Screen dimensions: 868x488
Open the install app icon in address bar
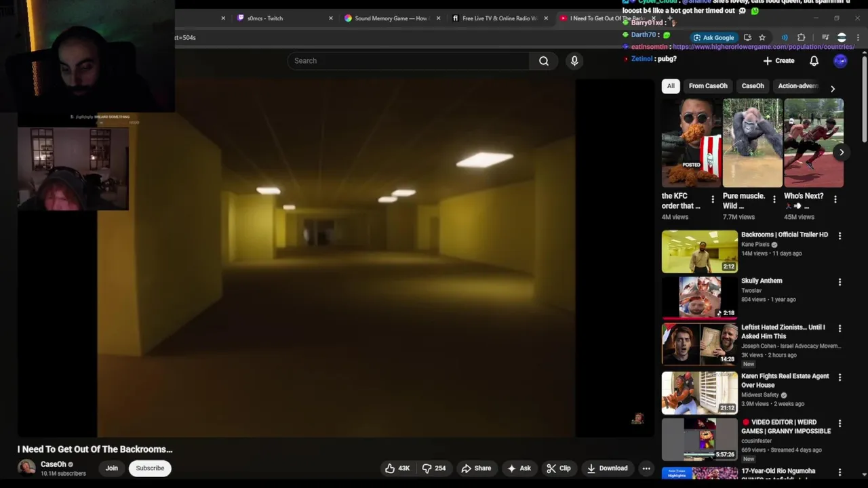pos(747,38)
